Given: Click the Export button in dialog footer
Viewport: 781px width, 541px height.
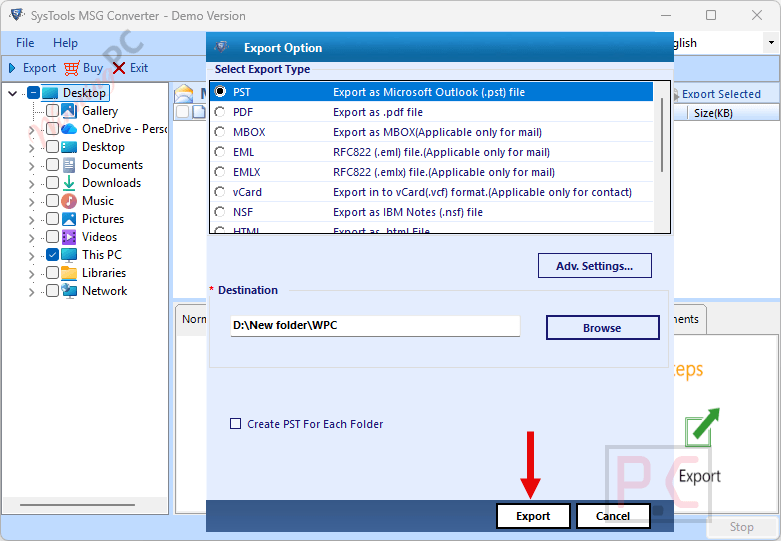Looking at the screenshot, I should 533,516.
